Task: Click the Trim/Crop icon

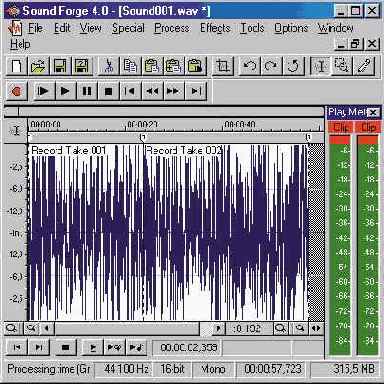Action: pos(223,66)
